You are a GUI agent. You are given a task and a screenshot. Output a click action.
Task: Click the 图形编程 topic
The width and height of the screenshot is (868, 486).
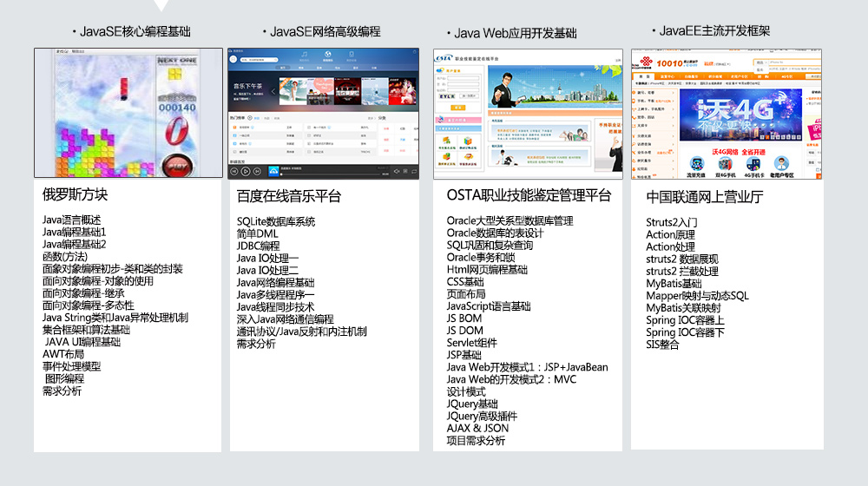coord(65,378)
